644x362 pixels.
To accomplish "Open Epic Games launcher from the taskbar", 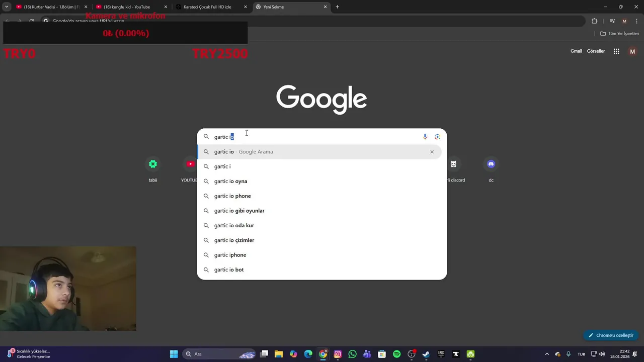I will pyautogui.click(x=441, y=354).
